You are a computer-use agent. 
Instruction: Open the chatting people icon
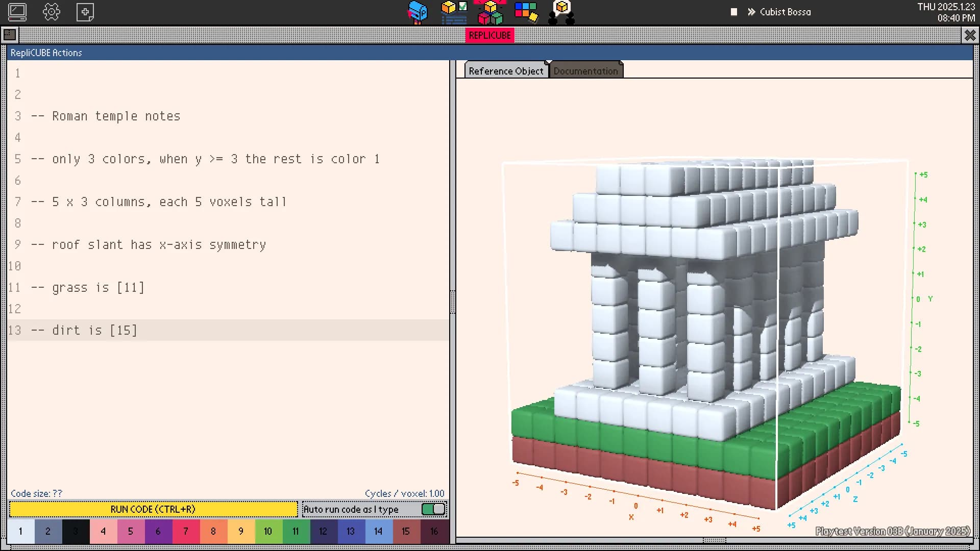click(x=561, y=12)
